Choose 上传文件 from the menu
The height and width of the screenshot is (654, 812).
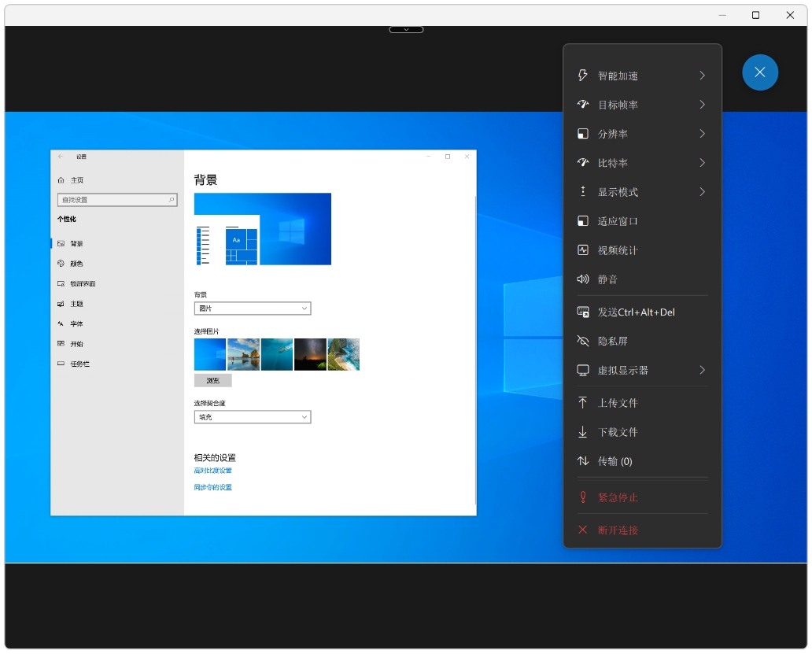642,402
